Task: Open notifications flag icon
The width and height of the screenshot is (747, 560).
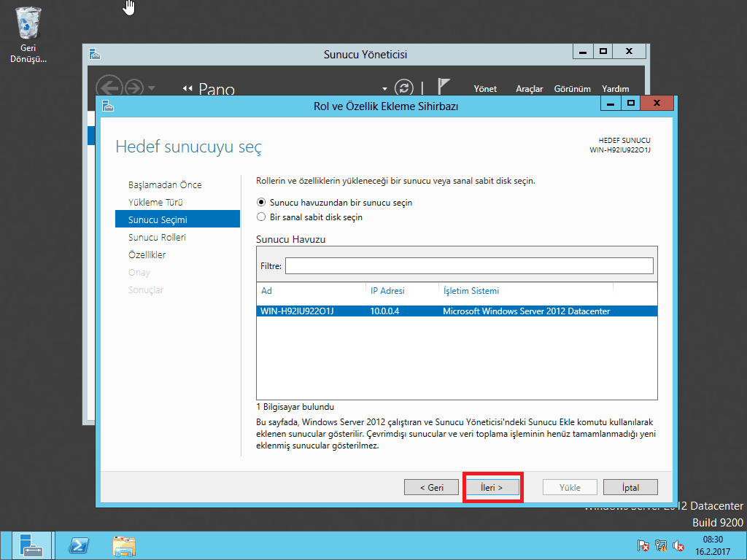Action: tap(444, 87)
